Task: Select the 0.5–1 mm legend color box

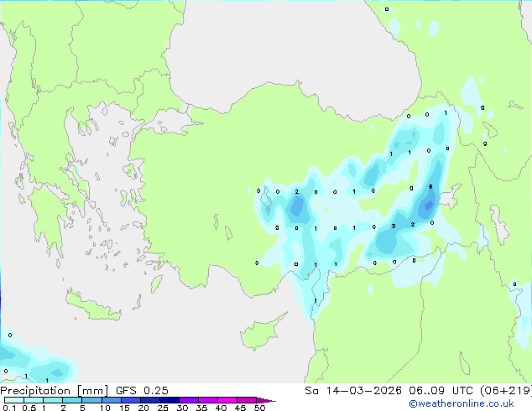Action: pos(34,400)
